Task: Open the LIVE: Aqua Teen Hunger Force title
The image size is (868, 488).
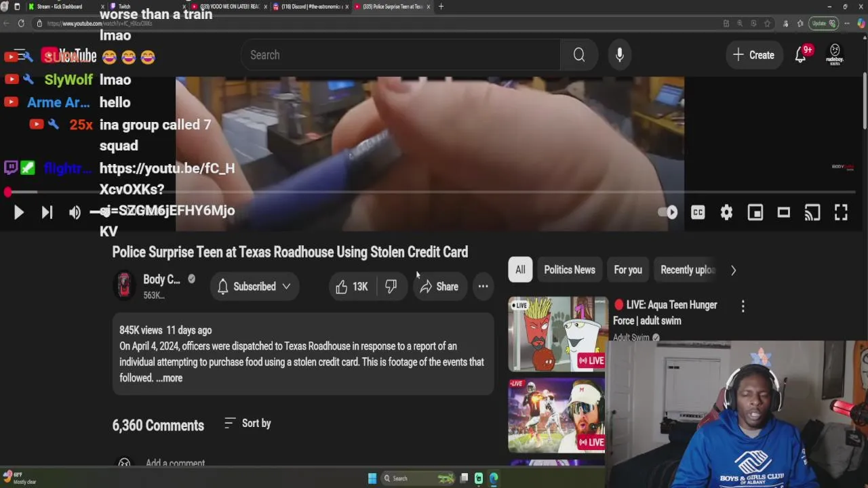Action: coord(665,312)
